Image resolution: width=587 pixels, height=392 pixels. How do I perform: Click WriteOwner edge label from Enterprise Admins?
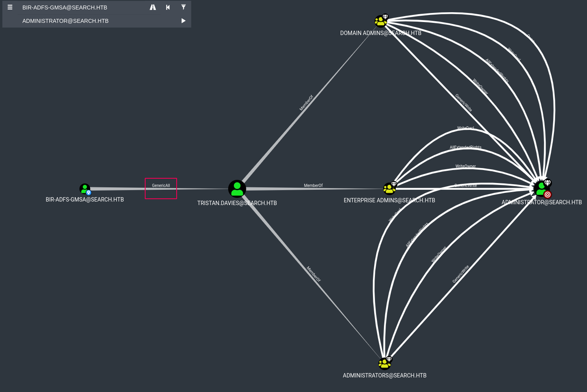coord(465,166)
